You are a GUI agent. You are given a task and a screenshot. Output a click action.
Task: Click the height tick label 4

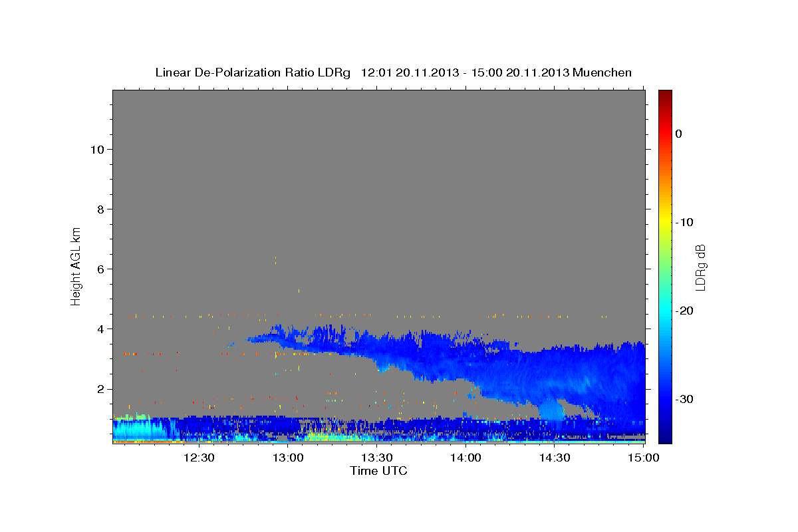click(100, 329)
